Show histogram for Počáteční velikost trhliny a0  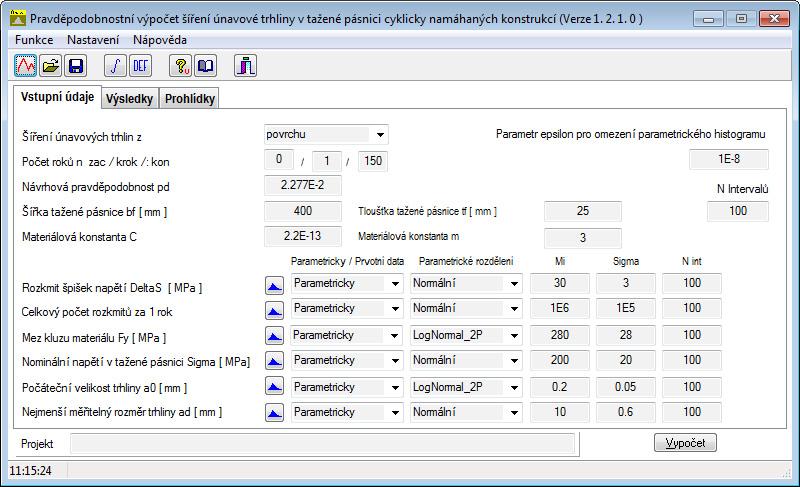pos(274,387)
